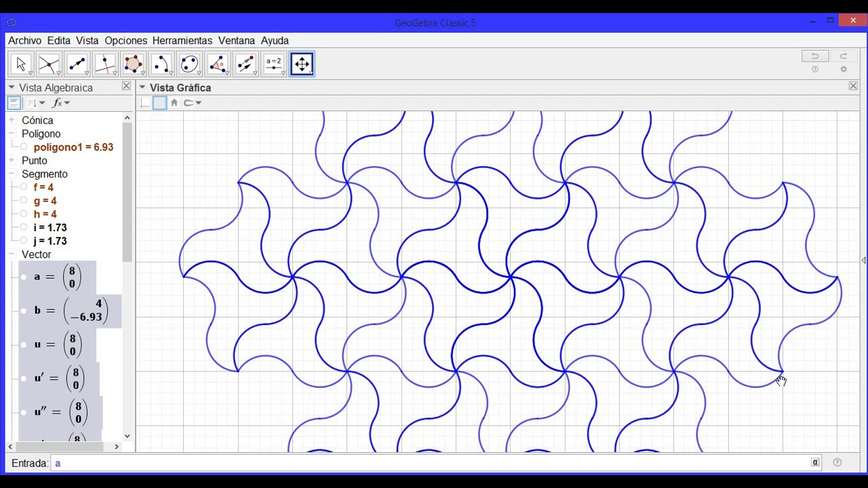The width and height of the screenshot is (868, 488).
Task: Open the Archivo menu
Action: pyautogui.click(x=24, y=41)
